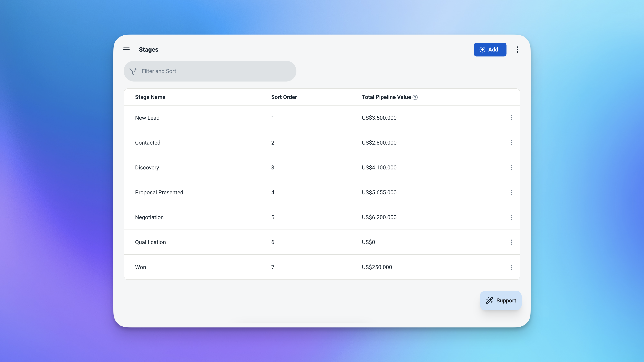The image size is (644, 362).
Task: Open actions menu for Contacted row
Action: 511,143
